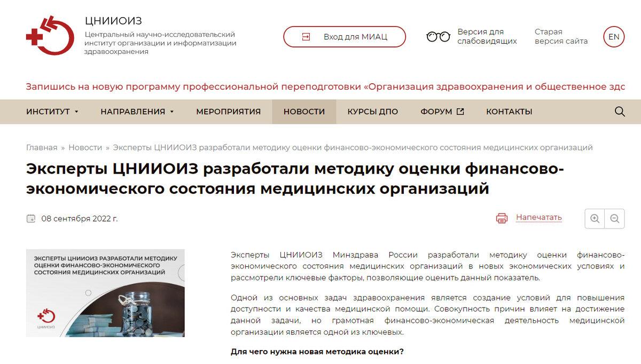Switch site language to EN
The height and width of the screenshot is (364, 641).
coord(613,36)
